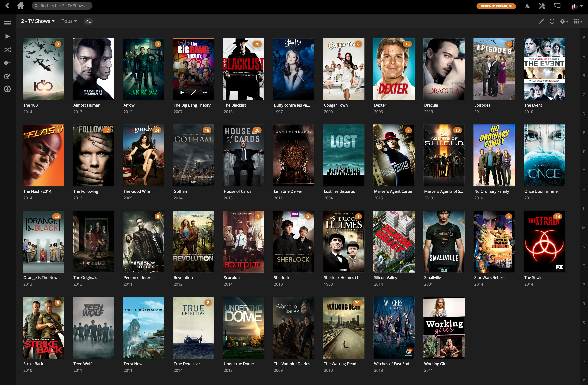Open the title link 'House of Cards'
Screen dimensions: 588x385
(x=237, y=192)
